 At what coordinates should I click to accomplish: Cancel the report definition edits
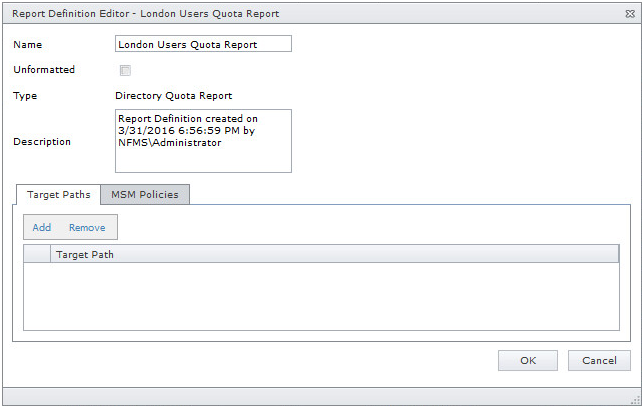pyautogui.click(x=599, y=360)
